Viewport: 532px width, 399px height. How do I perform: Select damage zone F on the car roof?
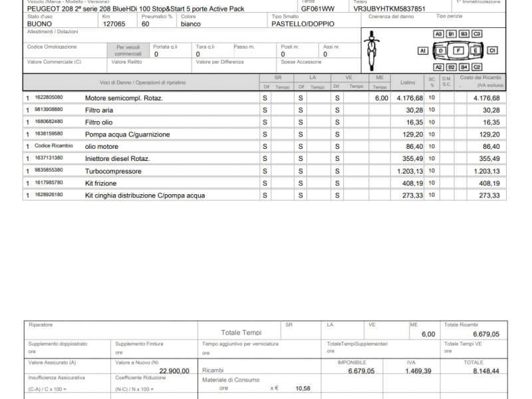(x=458, y=51)
